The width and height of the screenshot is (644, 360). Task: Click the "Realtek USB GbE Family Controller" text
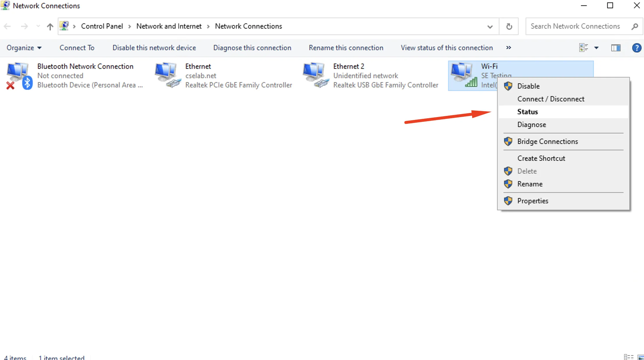point(386,85)
